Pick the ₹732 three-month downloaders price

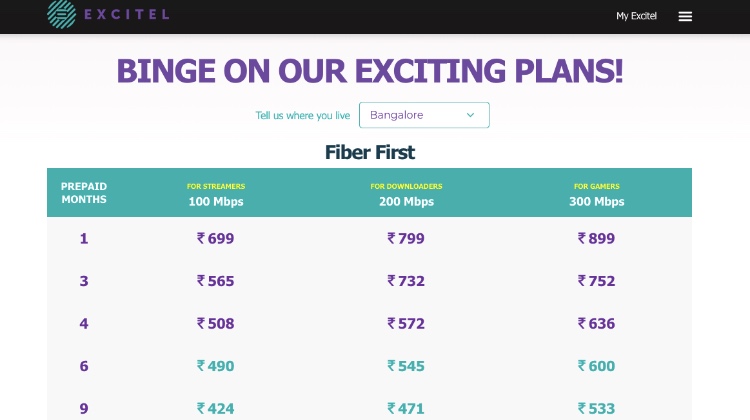(x=406, y=281)
